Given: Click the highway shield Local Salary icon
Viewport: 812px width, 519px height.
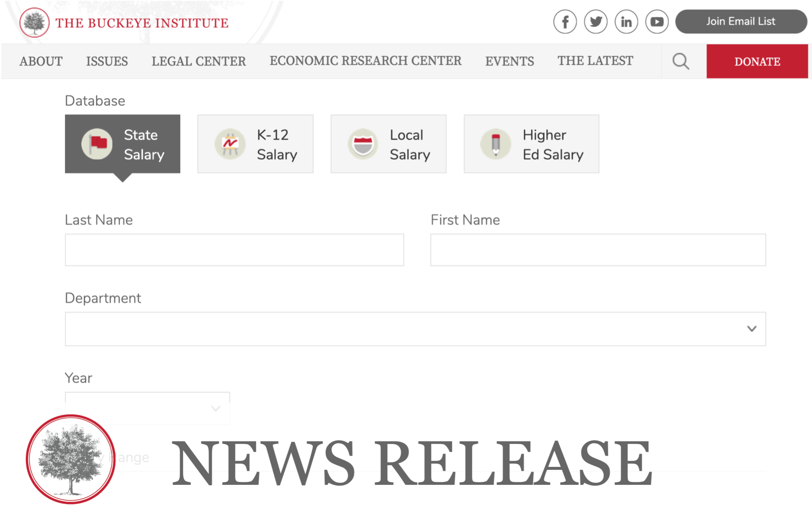Looking at the screenshot, I should (363, 144).
